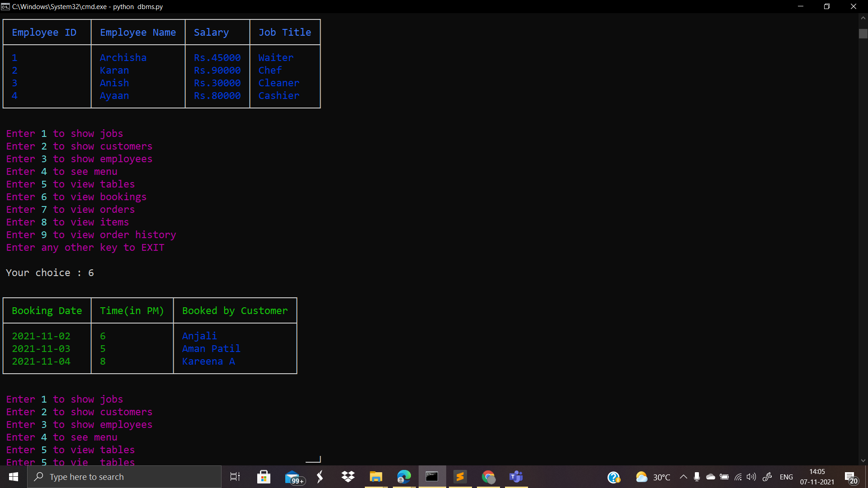Viewport: 868px width, 488px height.
Task: Click the cmd window title bar icon
Action: (5, 6)
